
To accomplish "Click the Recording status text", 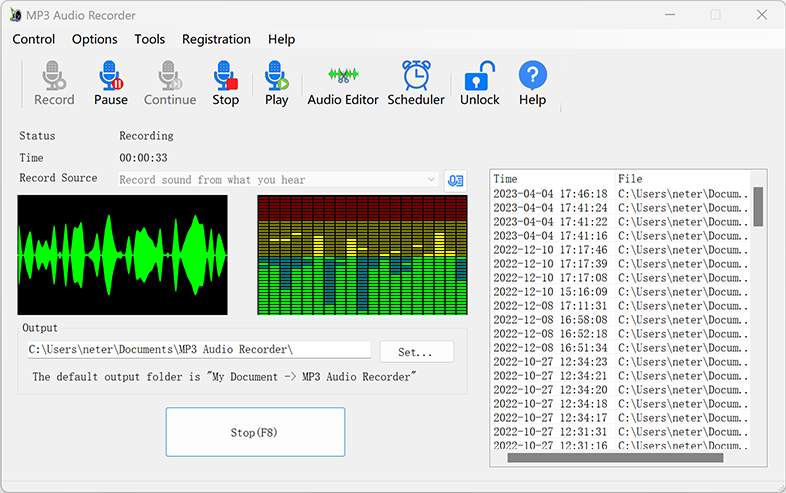I will pos(146,136).
